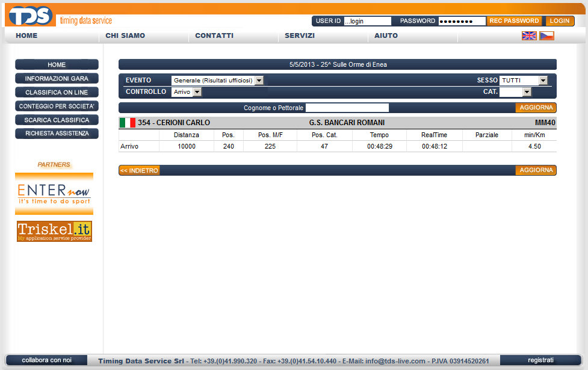Expand the EVENTO dropdown

pos(217,81)
